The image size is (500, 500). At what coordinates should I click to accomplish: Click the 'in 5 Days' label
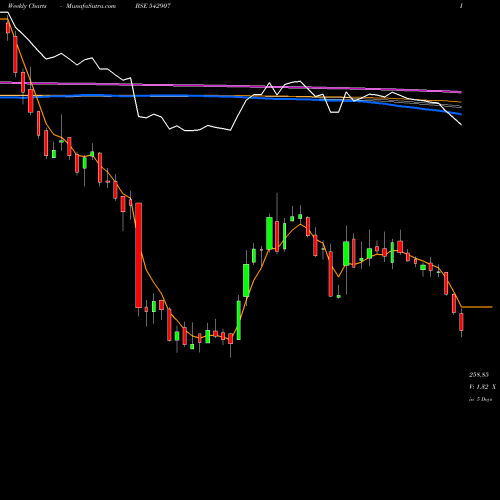click(480, 399)
